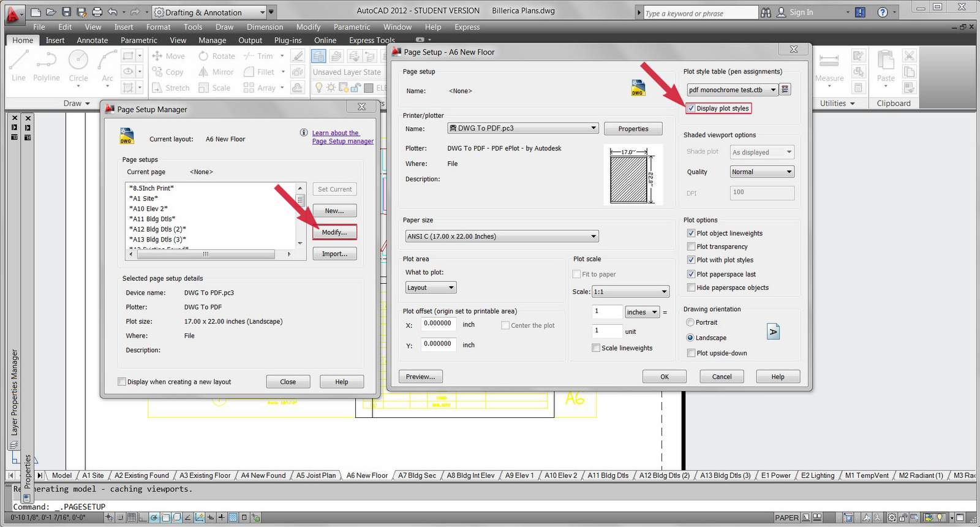Select Landscape drawing orientation

(690, 338)
